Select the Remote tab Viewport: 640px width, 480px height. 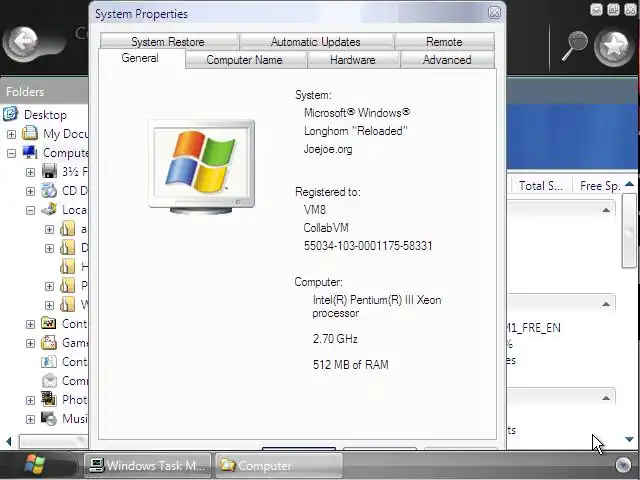click(x=444, y=42)
